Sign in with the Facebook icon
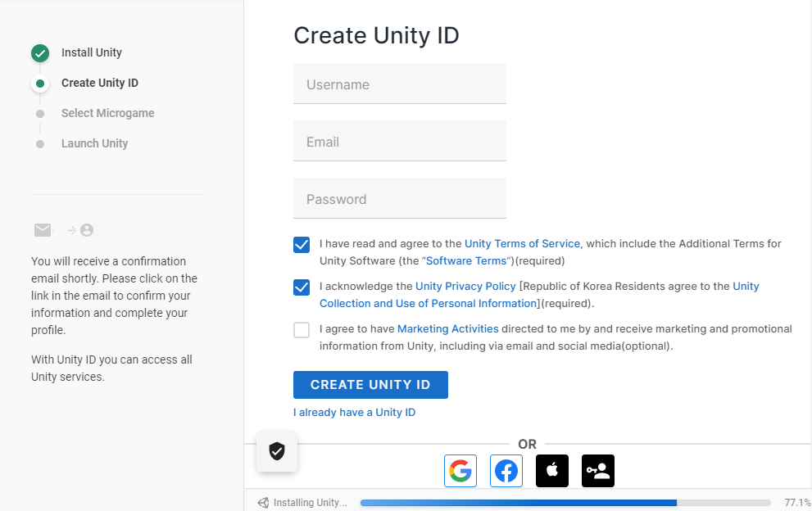 506,471
